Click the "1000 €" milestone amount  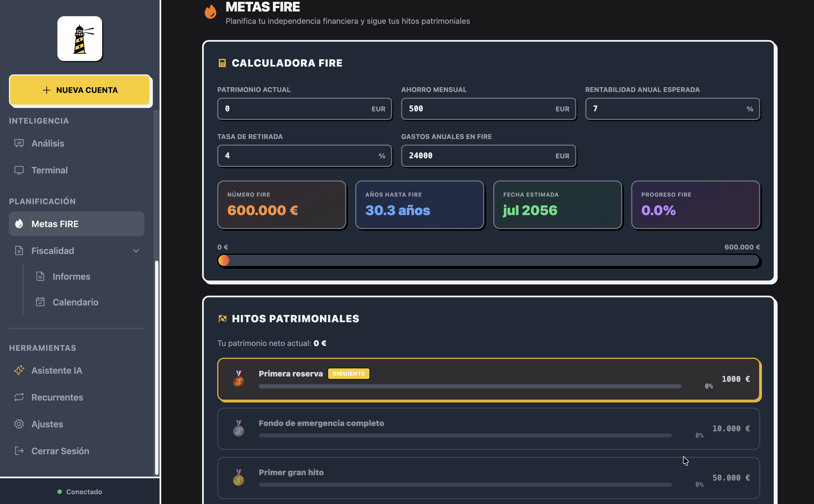(736, 379)
